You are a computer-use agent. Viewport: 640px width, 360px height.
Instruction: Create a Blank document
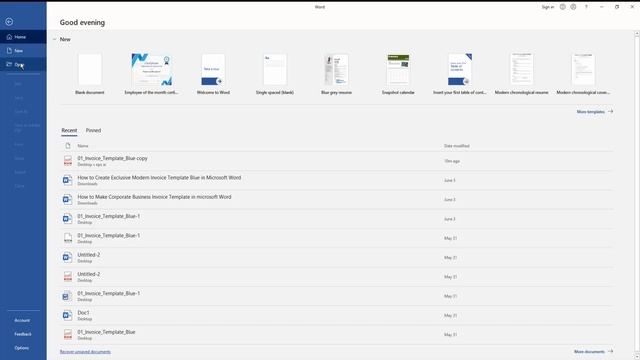pyautogui.click(x=90, y=74)
